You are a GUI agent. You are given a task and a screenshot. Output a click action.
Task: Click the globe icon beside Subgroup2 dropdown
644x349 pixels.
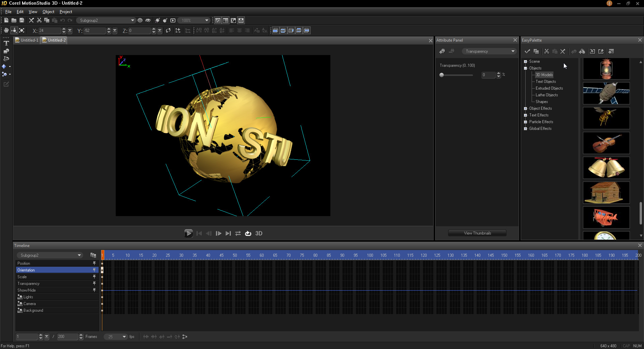click(140, 20)
